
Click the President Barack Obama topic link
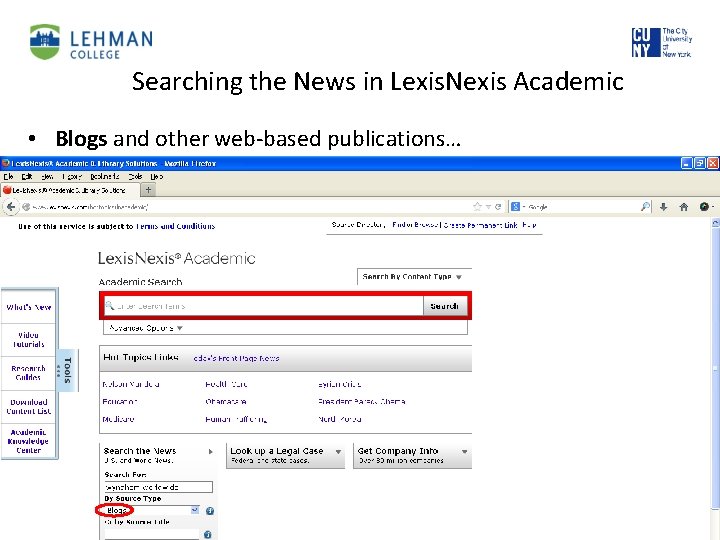pyautogui.click(x=361, y=401)
